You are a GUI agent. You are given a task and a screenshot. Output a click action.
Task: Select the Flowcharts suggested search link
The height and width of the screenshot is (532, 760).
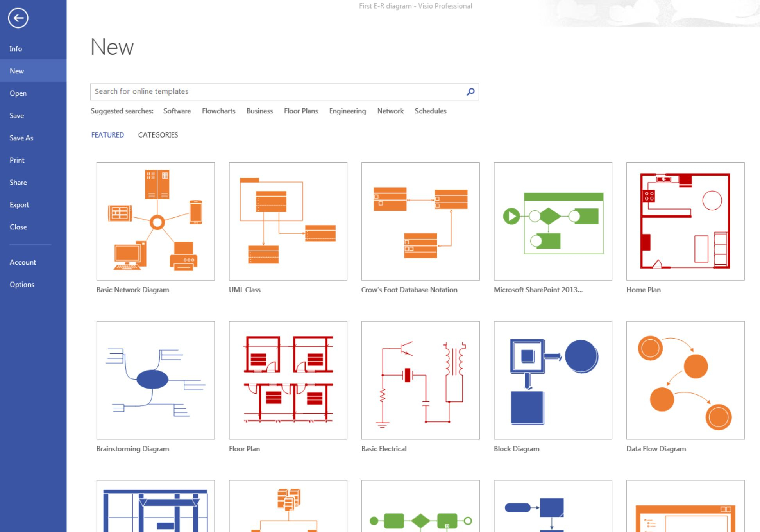pyautogui.click(x=219, y=111)
